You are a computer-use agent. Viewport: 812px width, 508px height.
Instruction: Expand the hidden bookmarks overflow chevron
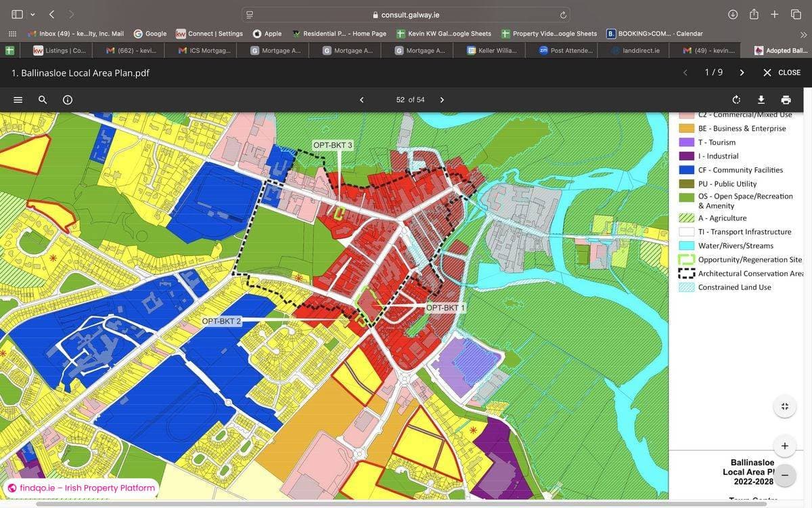(x=803, y=34)
